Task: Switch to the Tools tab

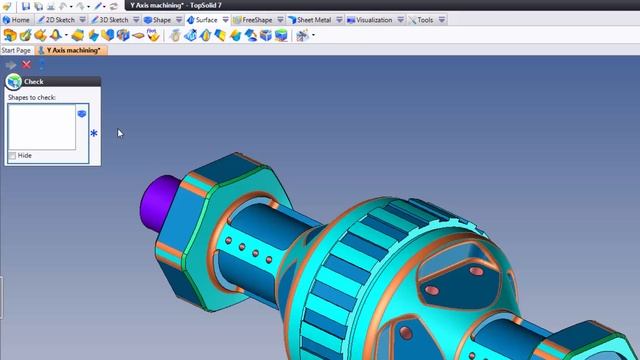Action: click(x=421, y=20)
